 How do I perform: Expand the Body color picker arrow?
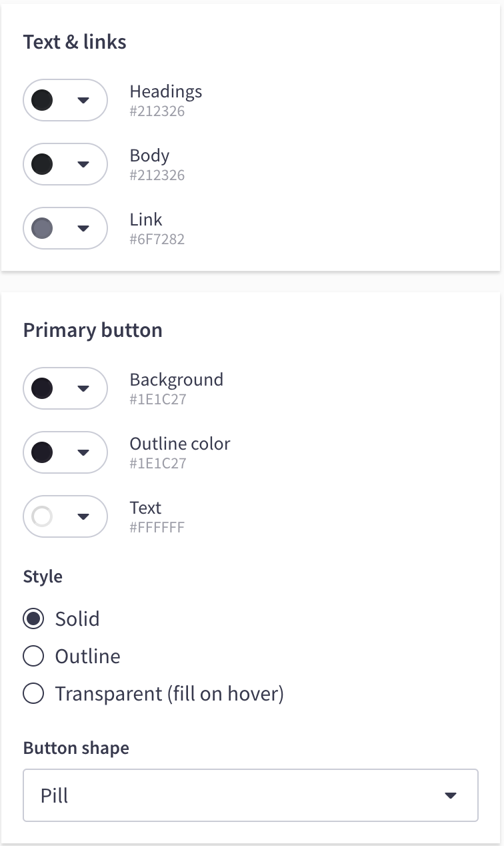click(83, 164)
